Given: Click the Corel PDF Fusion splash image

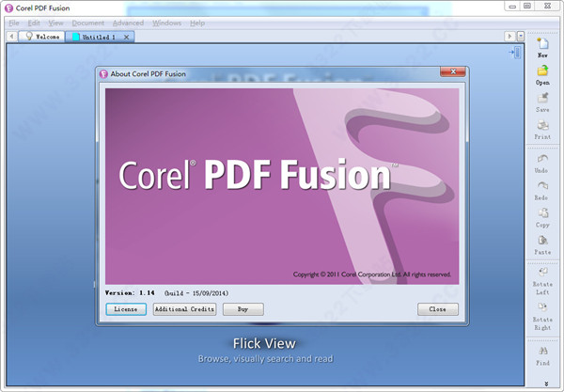Looking at the screenshot, I should click(282, 186).
